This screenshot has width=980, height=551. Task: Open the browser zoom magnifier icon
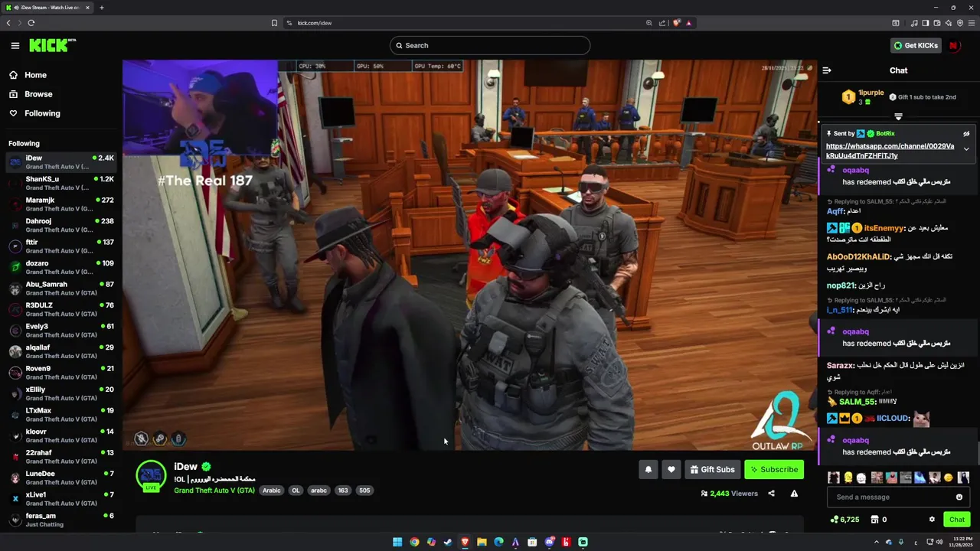tap(649, 23)
